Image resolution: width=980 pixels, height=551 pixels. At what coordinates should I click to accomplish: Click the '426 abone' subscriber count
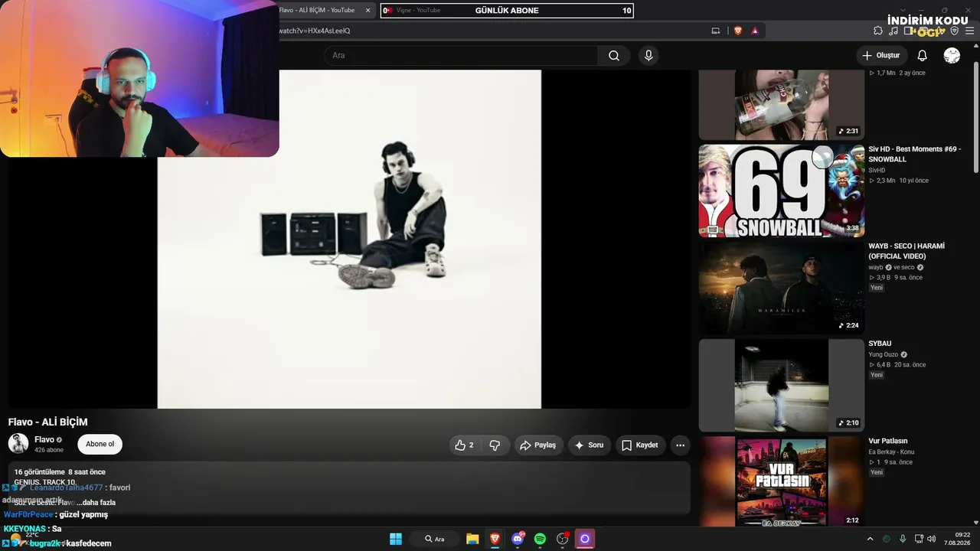49,450
